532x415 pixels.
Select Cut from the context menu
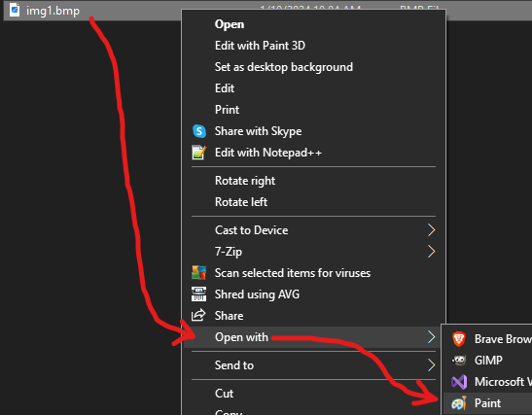[x=224, y=394]
